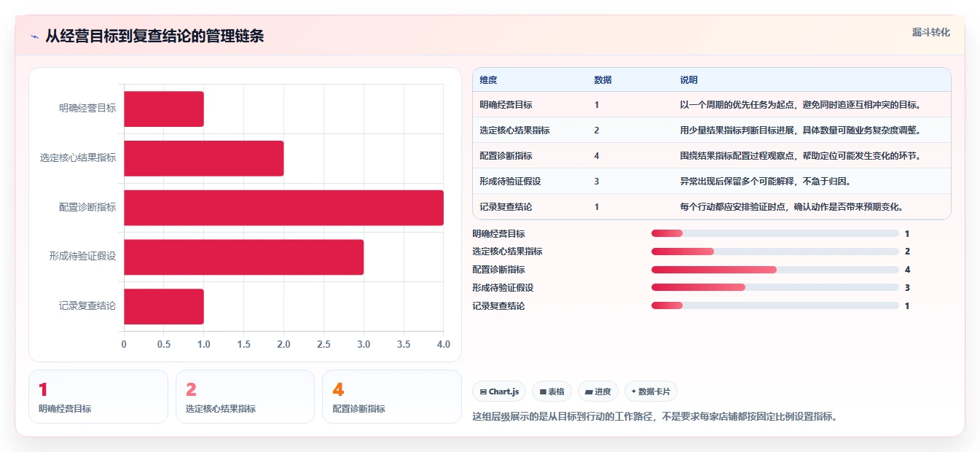Click the x-axis tick label 2.5

(324, 344)
